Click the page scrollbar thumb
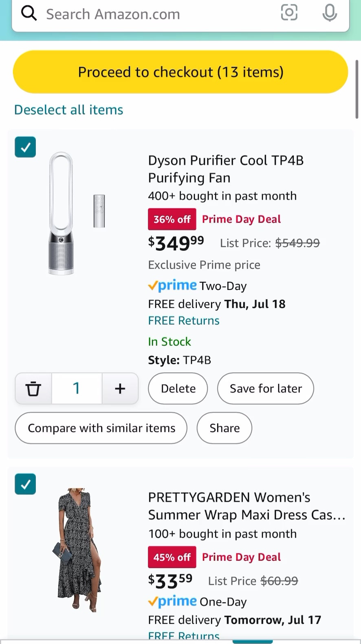361x644 pixels. coord(357,89)
